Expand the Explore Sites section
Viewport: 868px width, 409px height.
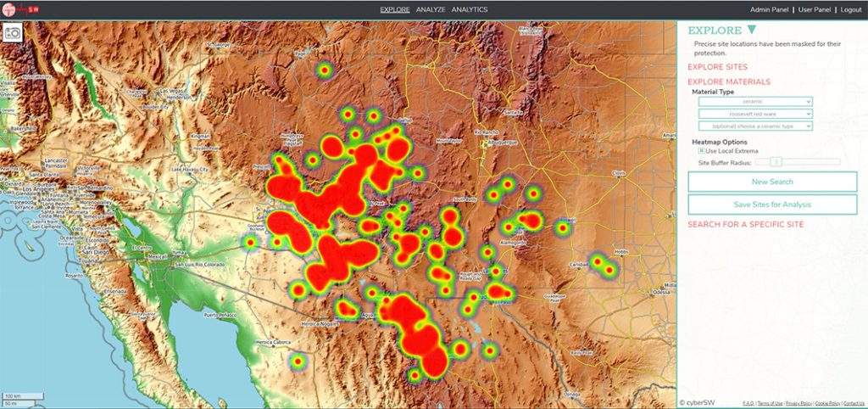pos(717,66)
